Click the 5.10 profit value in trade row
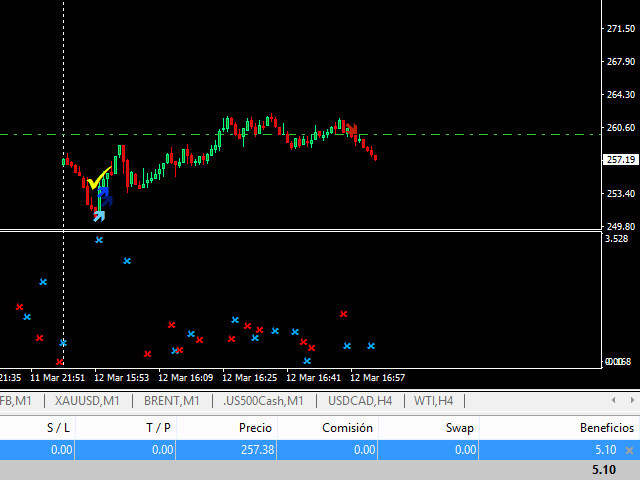This screenshot has width=640, height=480. coord(606,450)
